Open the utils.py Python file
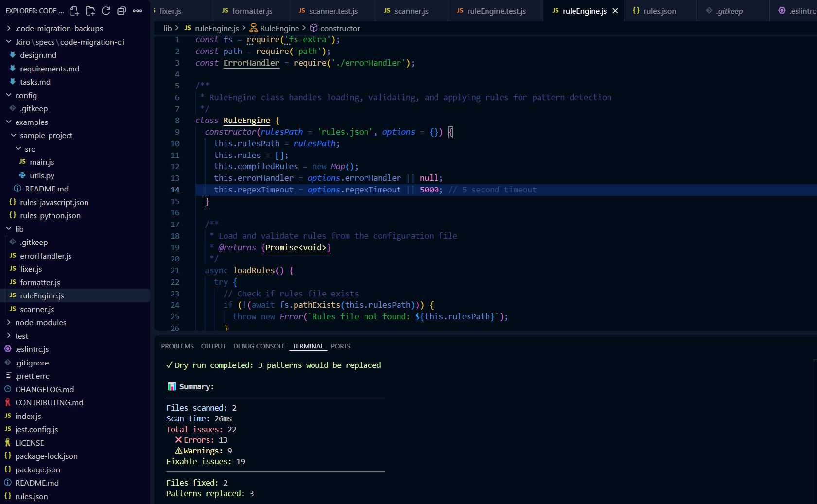817x504 pixels. [42, 175]
